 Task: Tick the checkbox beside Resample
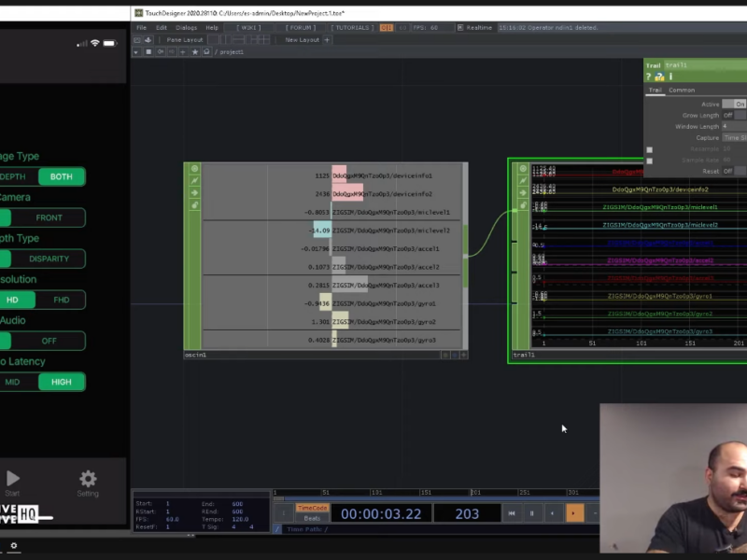coord(650,149)
